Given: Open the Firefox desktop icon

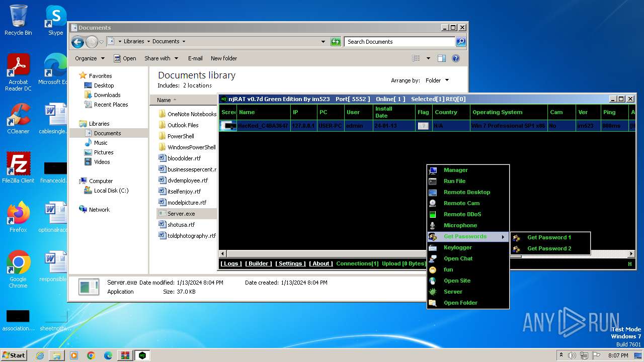Looking at the screenshot, I should click(18, 217).
